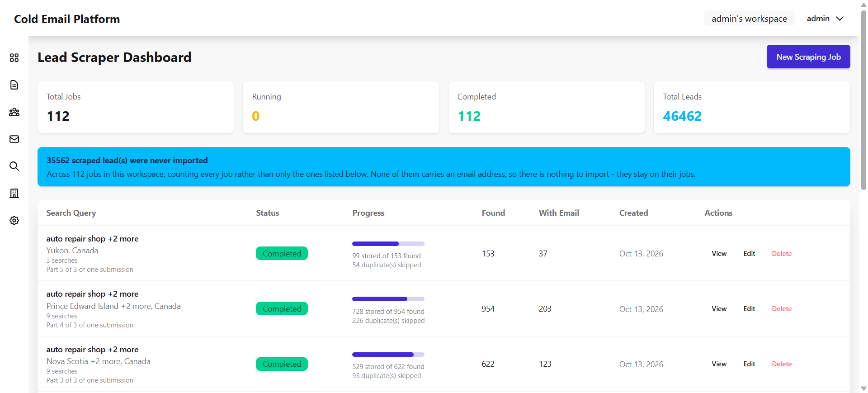
Task: Delete the Yukon, Canada job
Action: (782, 254)
